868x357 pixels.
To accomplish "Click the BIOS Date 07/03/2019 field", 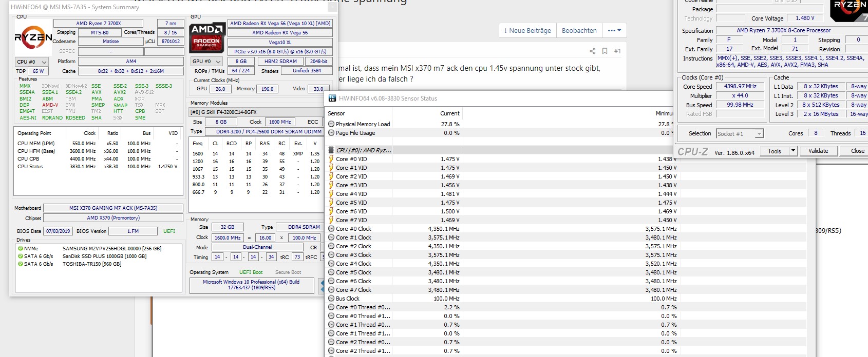I will click(x=58, y=231).
